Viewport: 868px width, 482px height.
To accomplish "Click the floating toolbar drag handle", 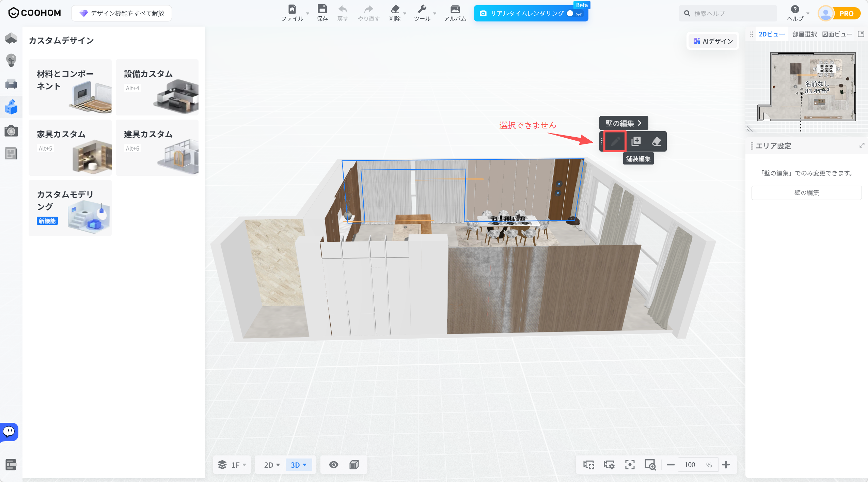I will pos(602,141).
